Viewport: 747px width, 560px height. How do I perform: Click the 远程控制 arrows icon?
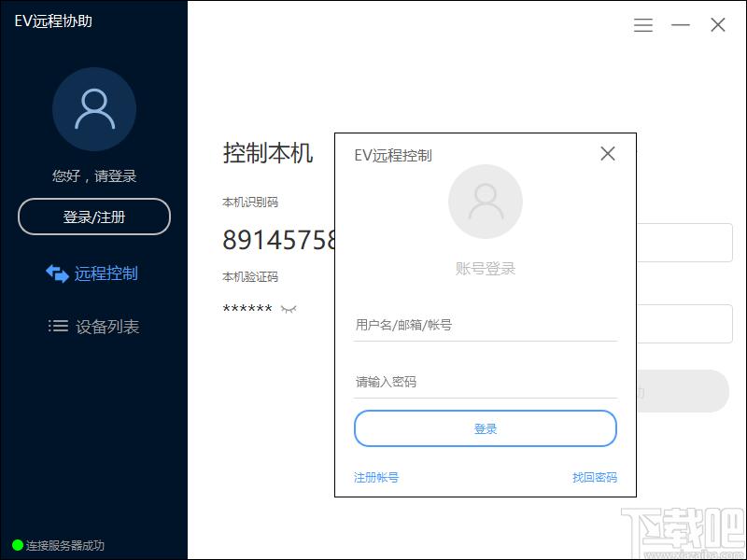coord(58,273)
